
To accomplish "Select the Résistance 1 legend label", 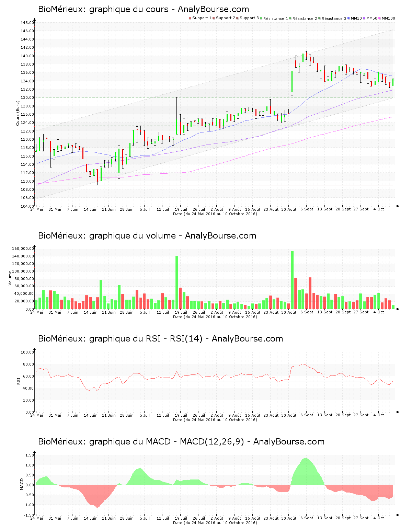I will (276, 18).
